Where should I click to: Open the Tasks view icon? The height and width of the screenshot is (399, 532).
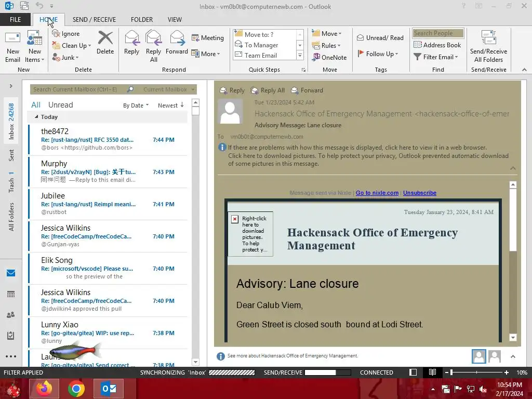pyautogui.click(x=11, y=336)
